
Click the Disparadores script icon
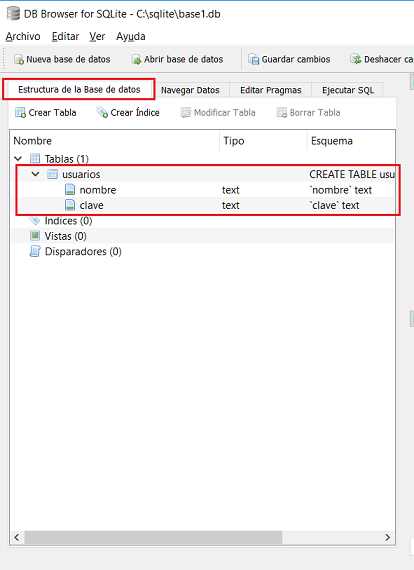click(35, 252)
